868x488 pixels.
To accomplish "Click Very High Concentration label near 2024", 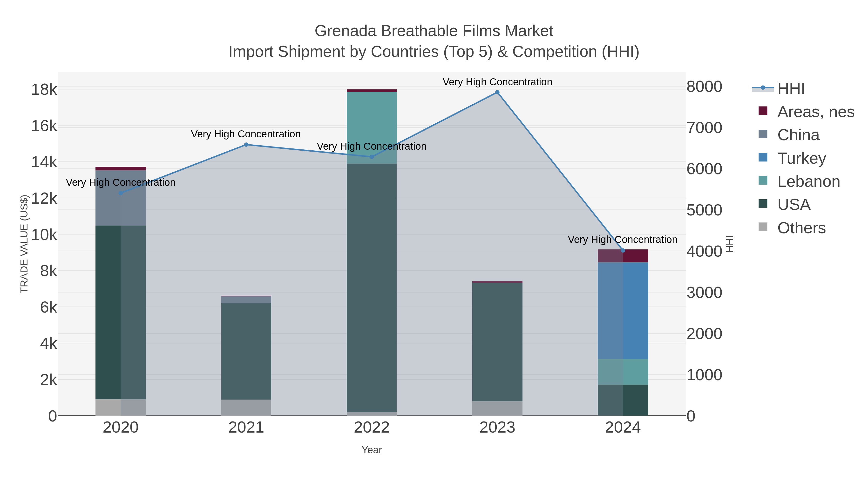I will tap(622, 240).
